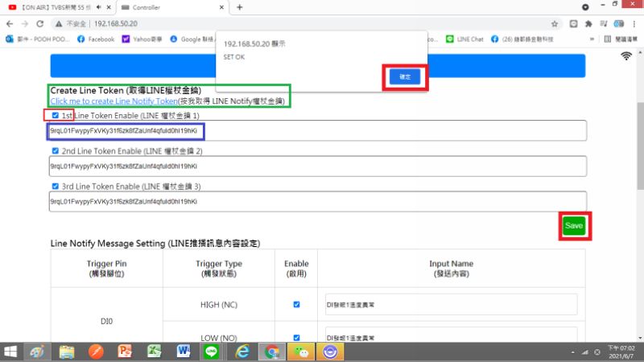Open WeChat from the taskbar
The image size is (644, 362).
[x=300, y=352]
